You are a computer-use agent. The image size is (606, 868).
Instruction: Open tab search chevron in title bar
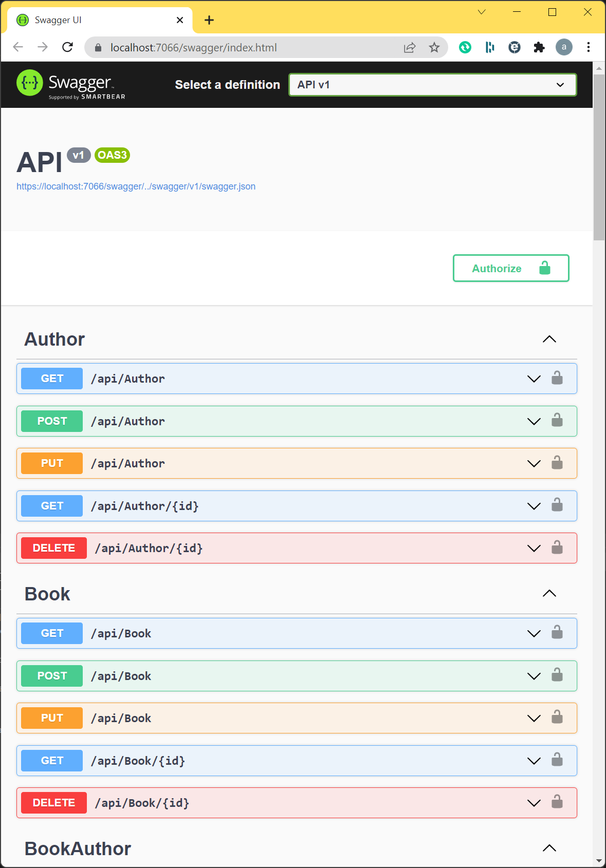(x=482, y=12)
